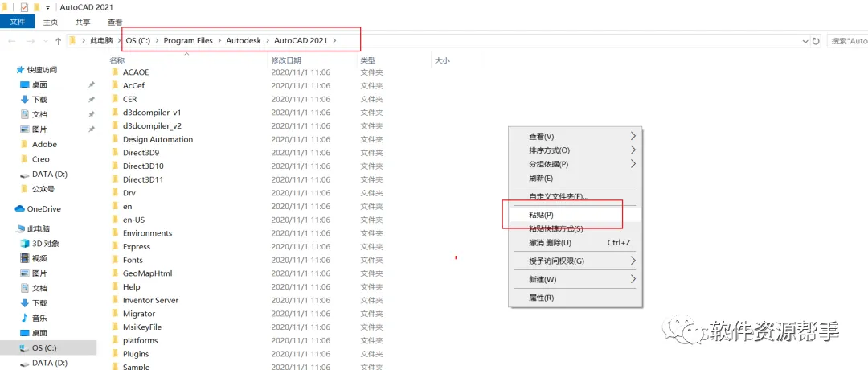The width and height of the screenshot is (868, 370).
Task: Select the Drv folder icon
Action: [x=115, y=193]
